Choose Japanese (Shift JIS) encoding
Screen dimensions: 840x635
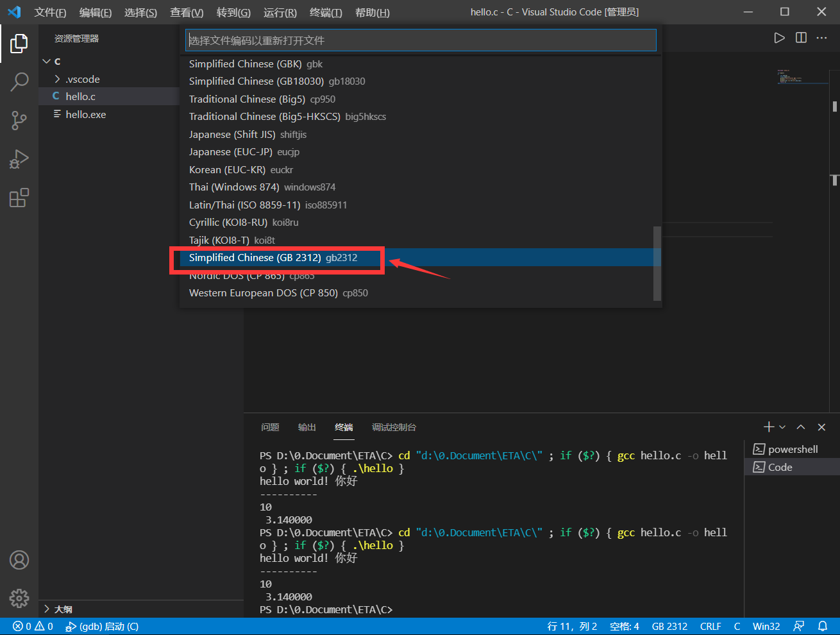coord(421,135)
